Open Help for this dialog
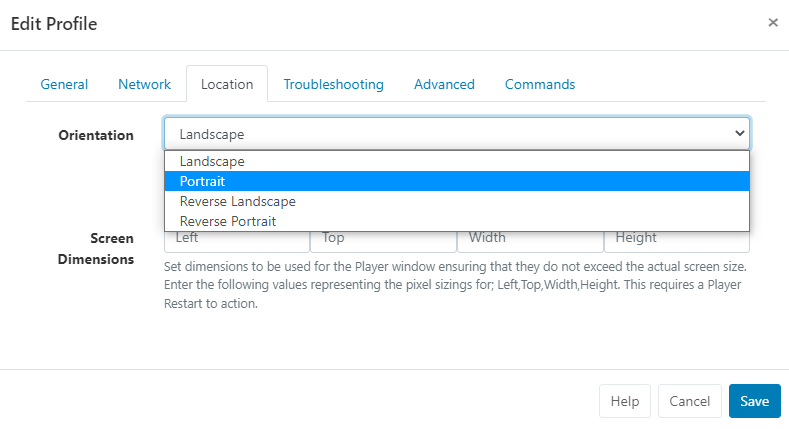Viewport: 789px width, 429px height. (x=625, y=401)
